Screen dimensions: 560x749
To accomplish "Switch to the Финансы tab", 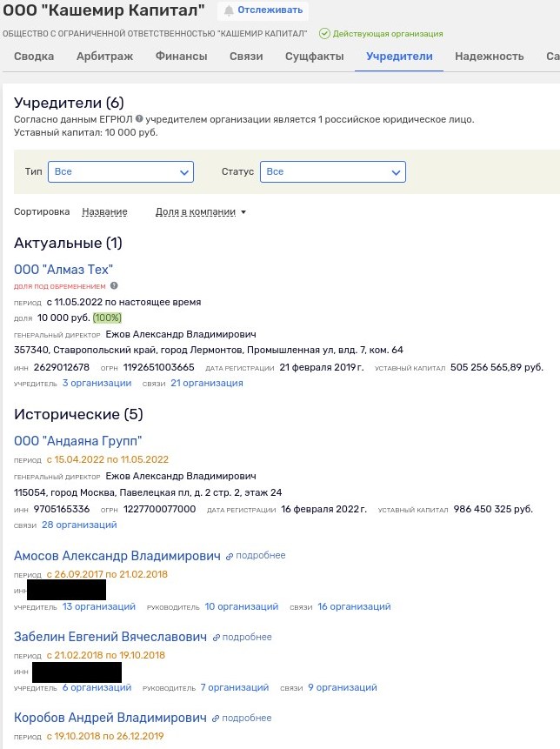I will pos(182,57).
